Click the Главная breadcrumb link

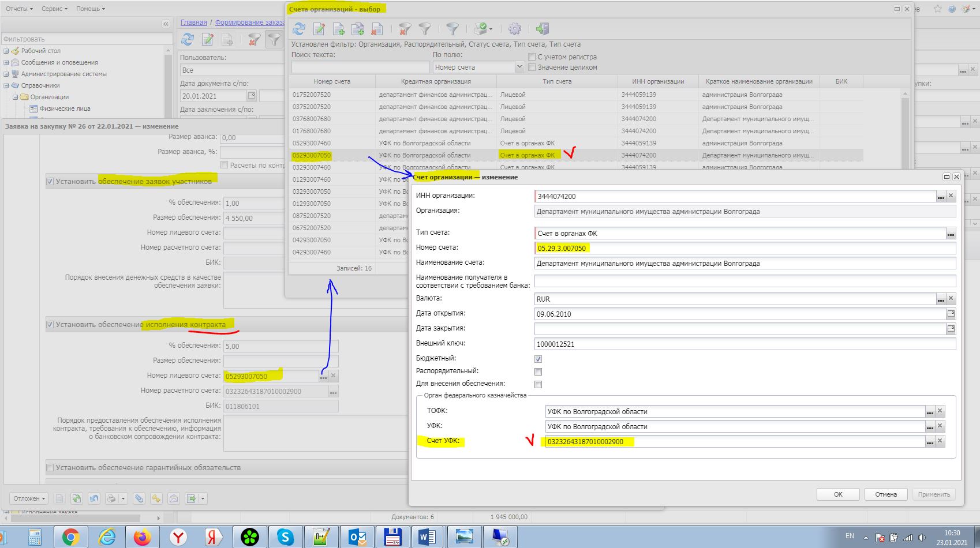point(193,22)
